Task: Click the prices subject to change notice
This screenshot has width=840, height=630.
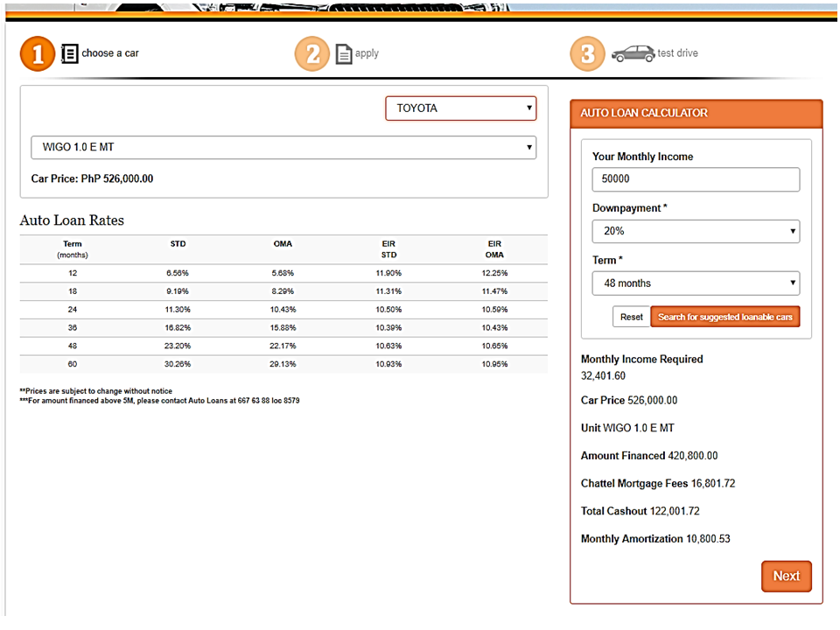Action: (96, 391)
